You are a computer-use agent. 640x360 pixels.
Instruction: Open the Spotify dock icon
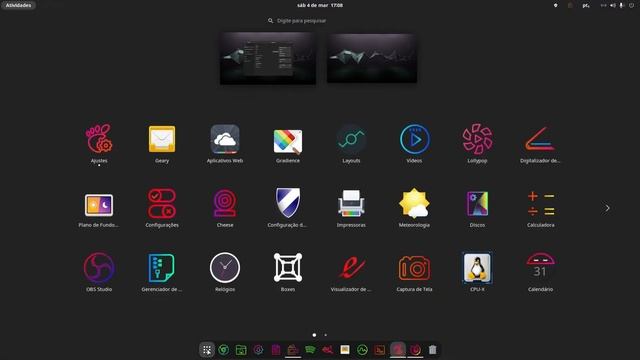point(310,350)
